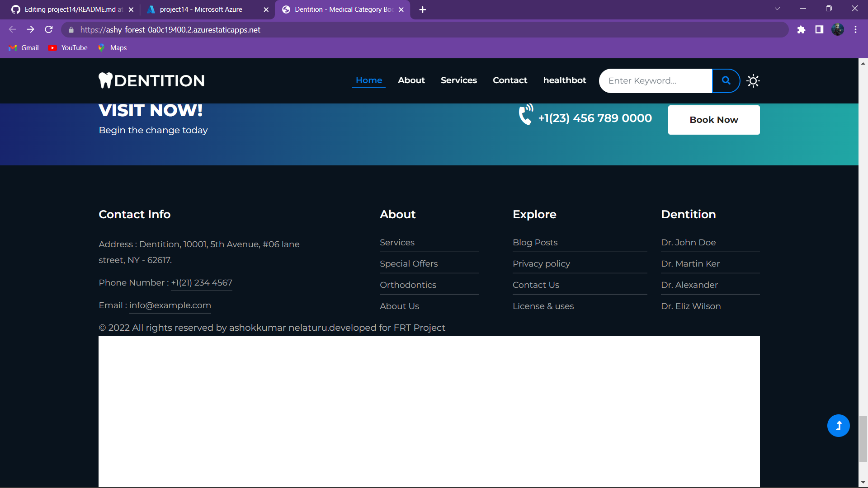Viewport: 868px width, 488px height.
Task: Click the scroll-to-top arrow button
Action: pos(838,426)
